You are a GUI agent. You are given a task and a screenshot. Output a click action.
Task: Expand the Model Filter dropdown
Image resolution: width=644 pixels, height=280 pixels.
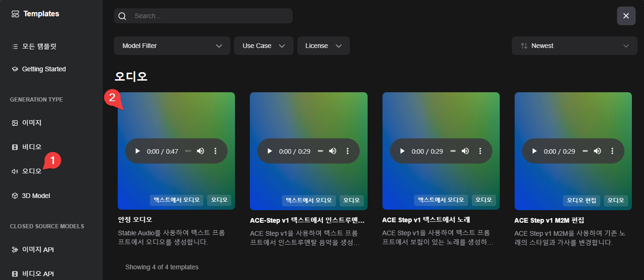[172, 46]
